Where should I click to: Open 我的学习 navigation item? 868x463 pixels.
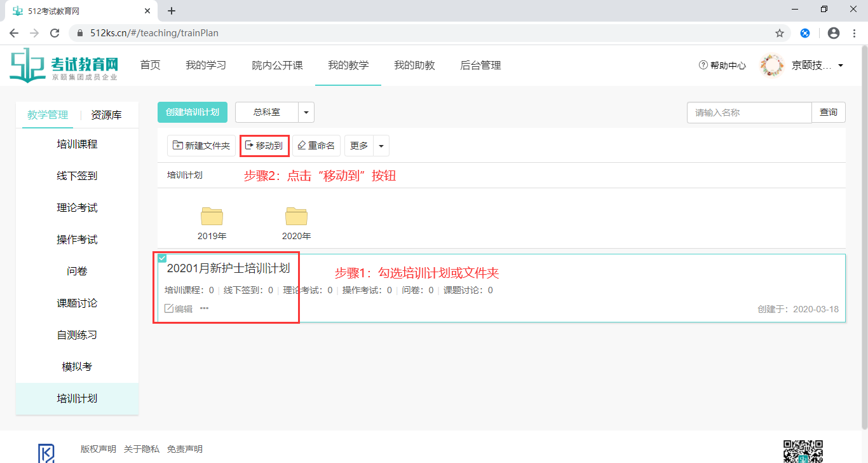(x=206, y=65)
